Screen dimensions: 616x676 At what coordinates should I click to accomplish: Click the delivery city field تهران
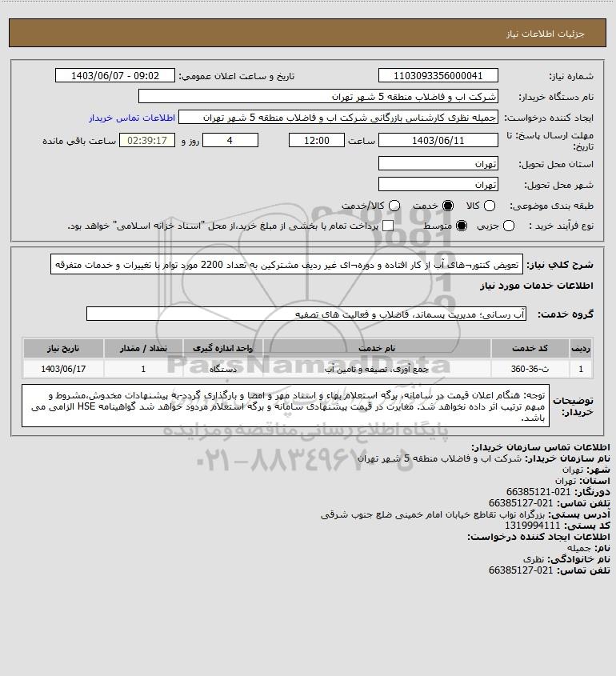(x=438, y=184)
